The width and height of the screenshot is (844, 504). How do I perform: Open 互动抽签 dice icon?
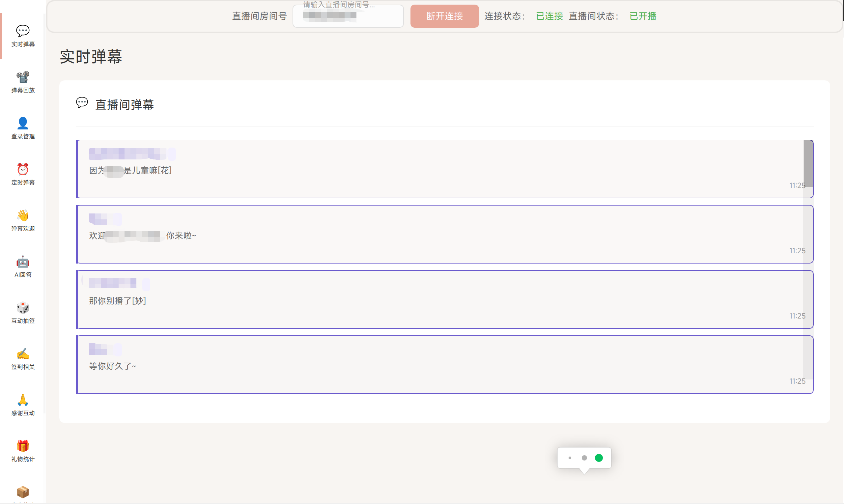coord(23,308)
